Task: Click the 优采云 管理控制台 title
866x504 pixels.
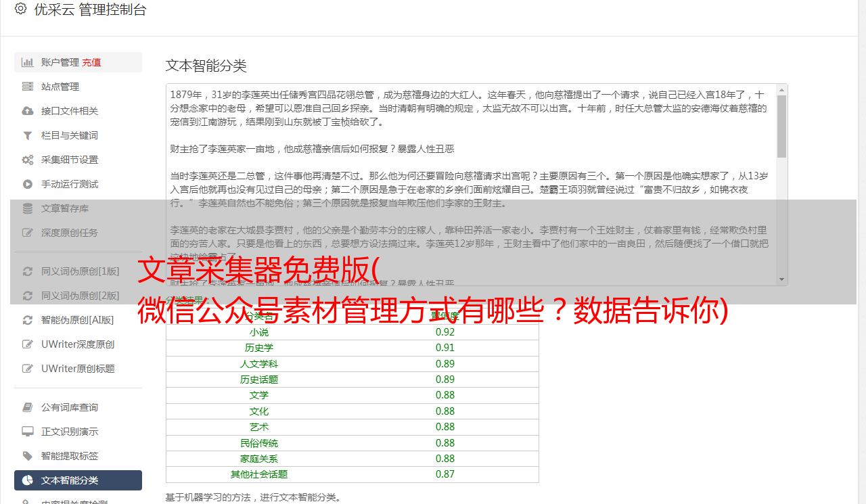Action: [90, 9]
